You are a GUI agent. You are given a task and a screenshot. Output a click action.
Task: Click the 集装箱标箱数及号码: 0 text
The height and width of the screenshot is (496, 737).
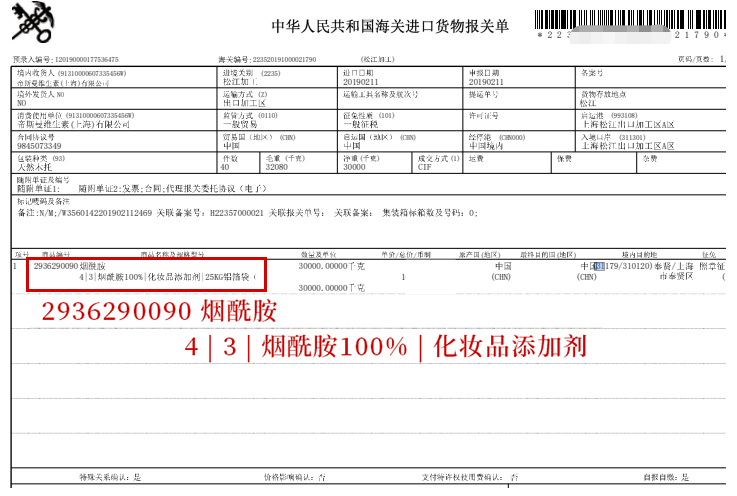click(430, 213)
